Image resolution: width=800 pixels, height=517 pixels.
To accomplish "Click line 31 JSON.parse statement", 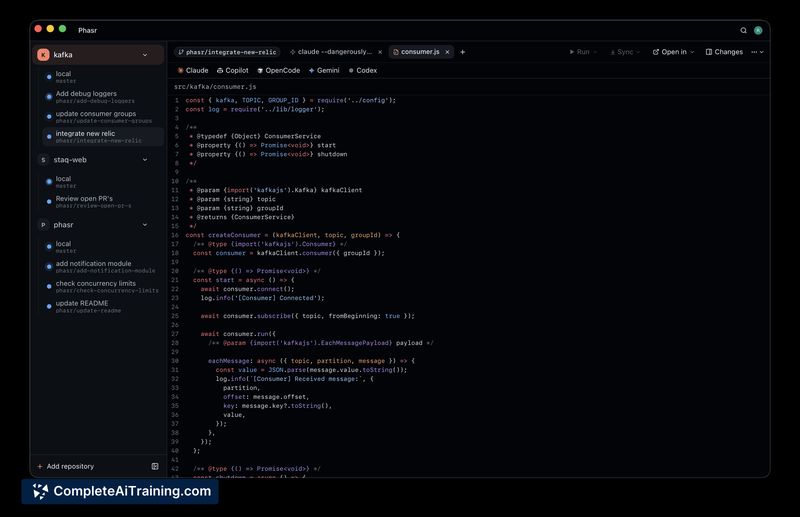I will tap(311, 370).
